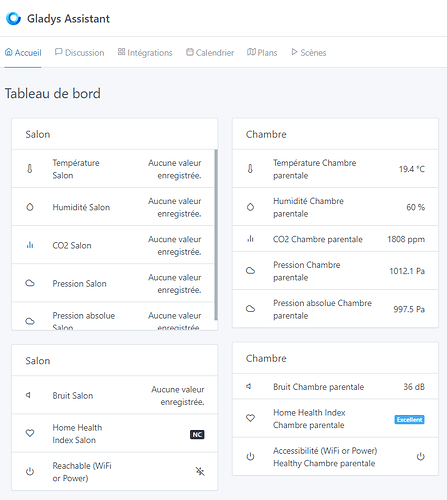The image size is (447, 500).
Task: Click the heart icon for Home Health Index Salon
Action: coord(30,433)
